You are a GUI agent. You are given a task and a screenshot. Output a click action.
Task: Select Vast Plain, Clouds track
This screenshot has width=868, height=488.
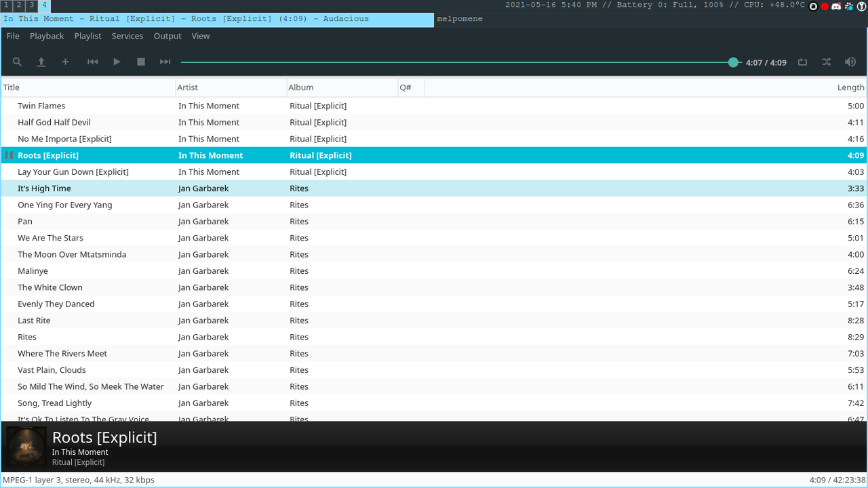pos(434,369)
